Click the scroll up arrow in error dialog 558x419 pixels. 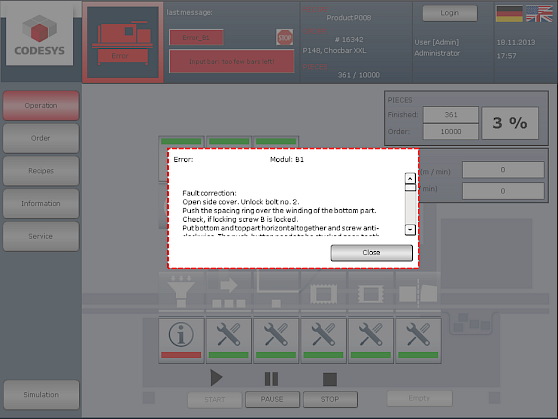pyautogui.click(x=410, y=178)
